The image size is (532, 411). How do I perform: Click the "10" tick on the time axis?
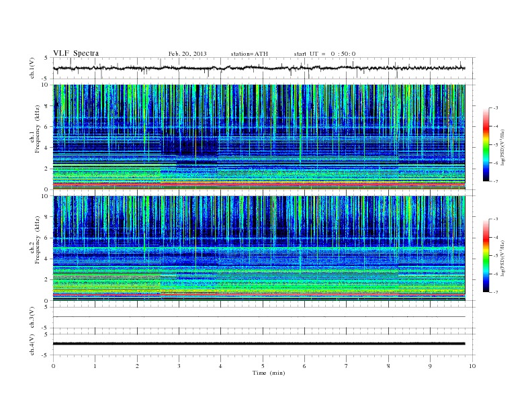coord(472,366)
